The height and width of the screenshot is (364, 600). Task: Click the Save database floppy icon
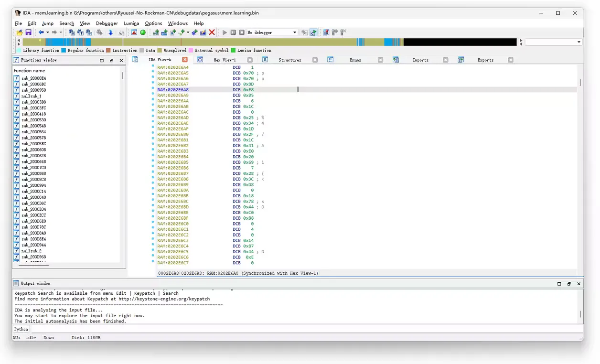tap(28, 32)
